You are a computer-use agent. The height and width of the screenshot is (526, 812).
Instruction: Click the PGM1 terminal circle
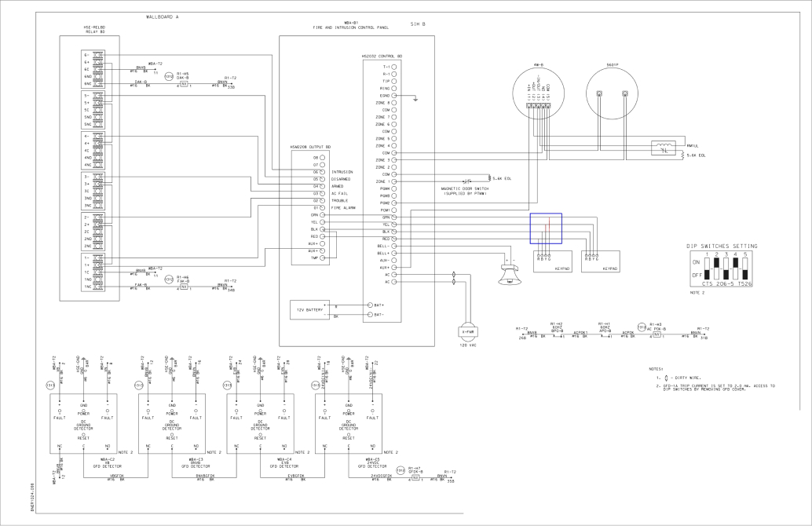tap(394, 210)
